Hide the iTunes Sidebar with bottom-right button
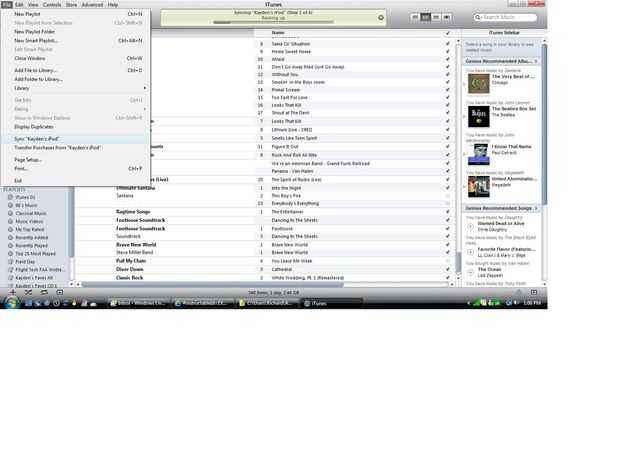620x465 pixels. [534, 292]
